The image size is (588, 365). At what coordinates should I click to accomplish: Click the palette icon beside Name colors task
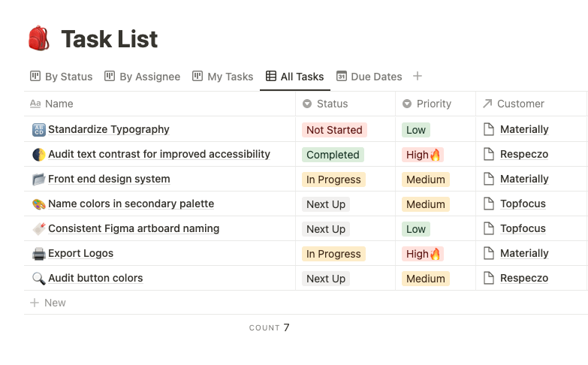(39, 204)
